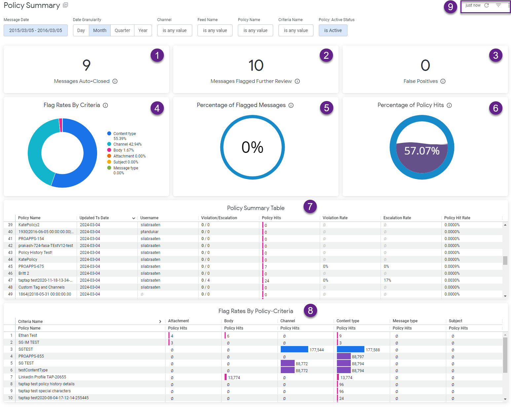Click the info icon beside Messages Auto-Closed
This screenshot has height=420, width=511.
[x=115, y=81]
